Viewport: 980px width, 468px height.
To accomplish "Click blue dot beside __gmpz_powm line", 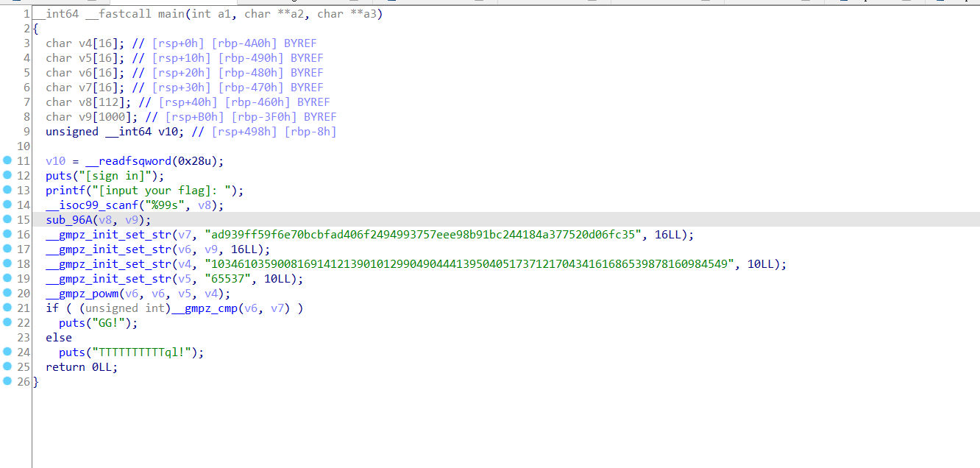I will tap(7, 293).
